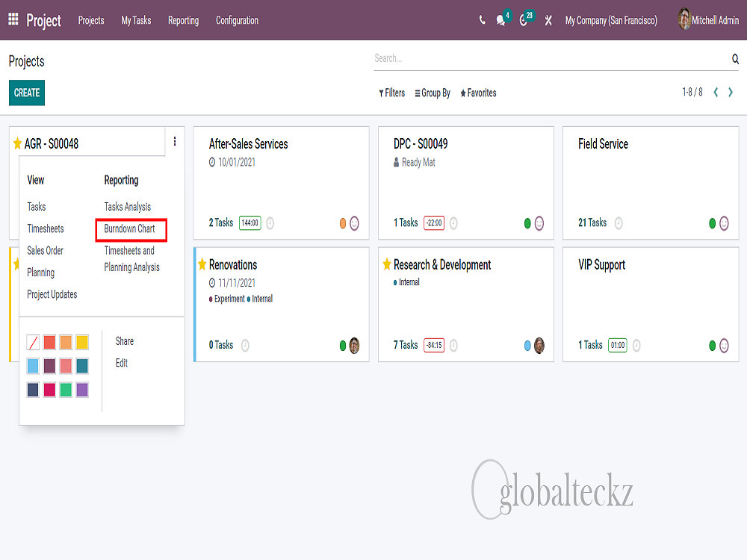Open the Favorites dropdown

coord(478,93)
